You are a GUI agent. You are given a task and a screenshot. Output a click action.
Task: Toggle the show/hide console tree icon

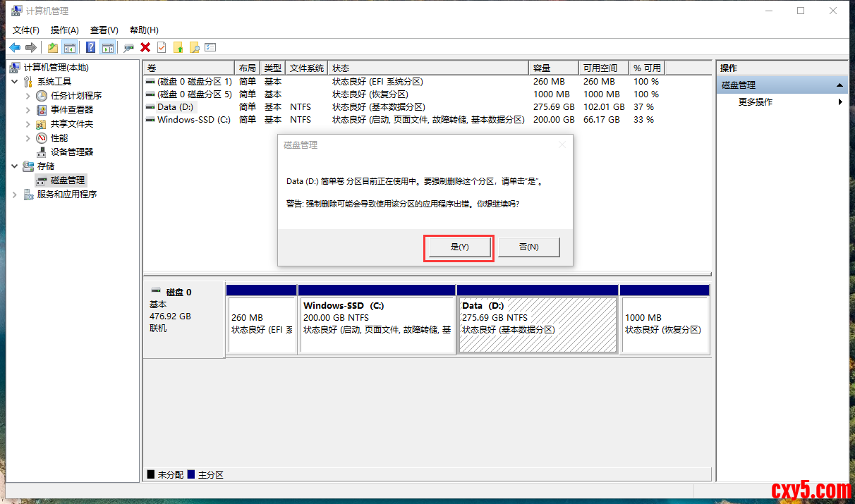pos(69,47)
